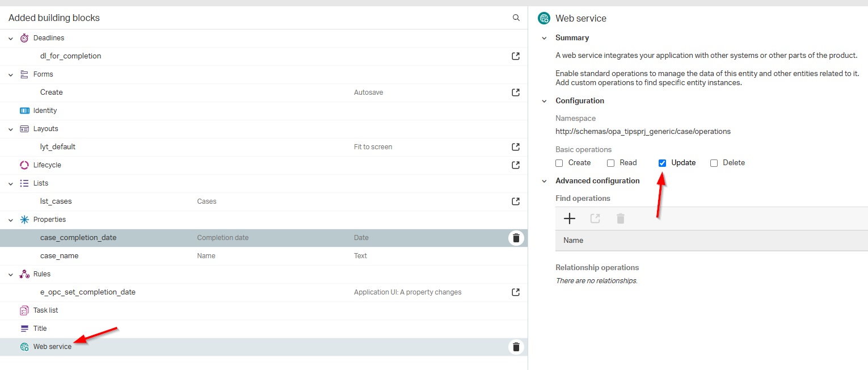Open lst_cases list in external editor icon

click(x=516, y=201)
